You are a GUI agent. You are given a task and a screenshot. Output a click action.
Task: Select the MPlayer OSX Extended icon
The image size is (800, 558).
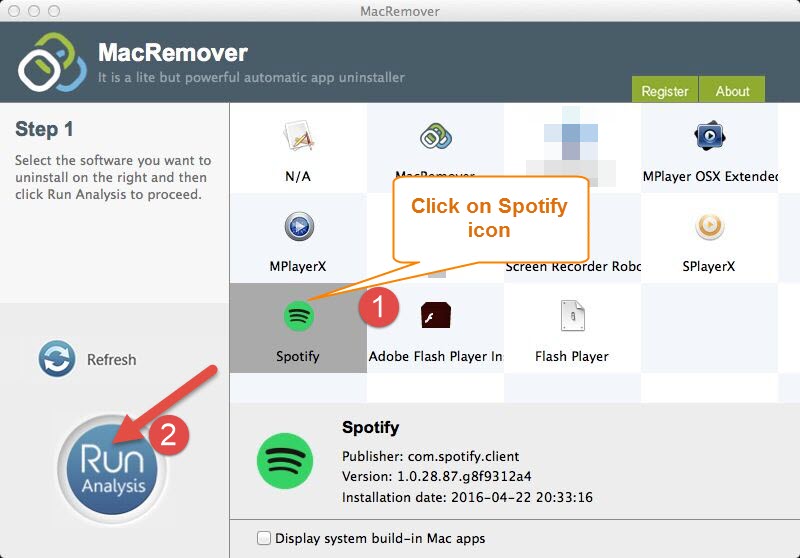pos(710,136)
